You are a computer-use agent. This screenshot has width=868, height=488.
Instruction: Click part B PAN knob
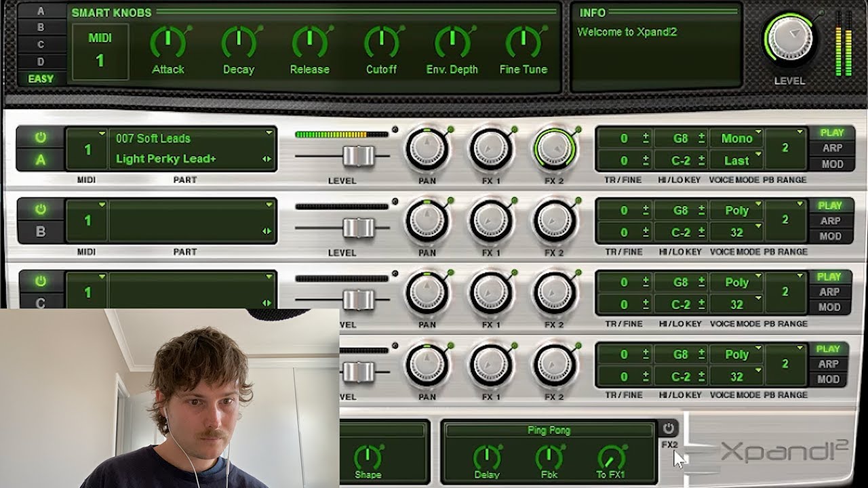coord(427,221)
